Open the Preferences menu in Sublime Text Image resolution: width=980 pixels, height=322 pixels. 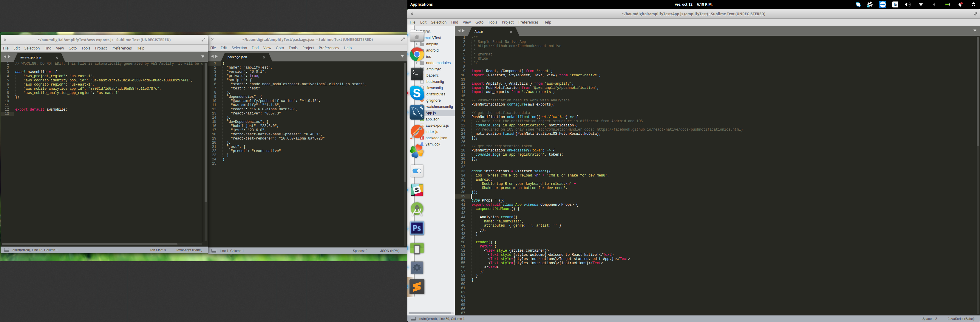click(x=528, y=22)
